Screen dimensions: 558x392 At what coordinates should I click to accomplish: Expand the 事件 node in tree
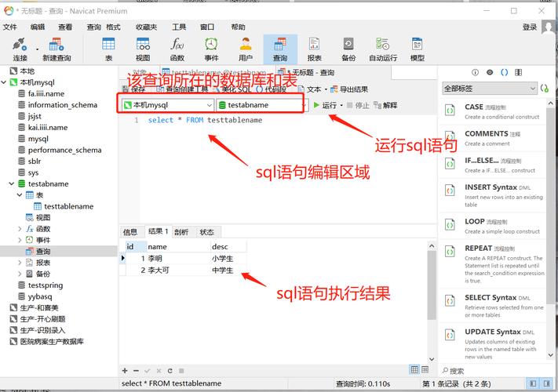pos(20,240)
